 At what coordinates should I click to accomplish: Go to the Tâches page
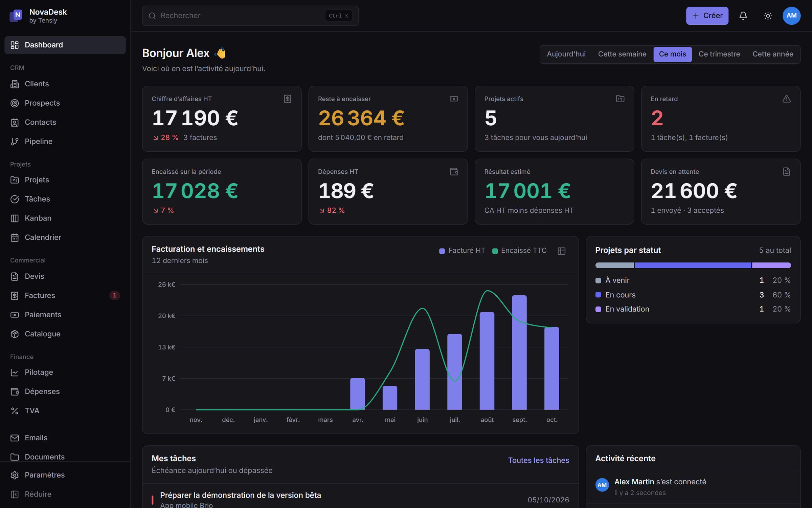(x=65, y=199)
